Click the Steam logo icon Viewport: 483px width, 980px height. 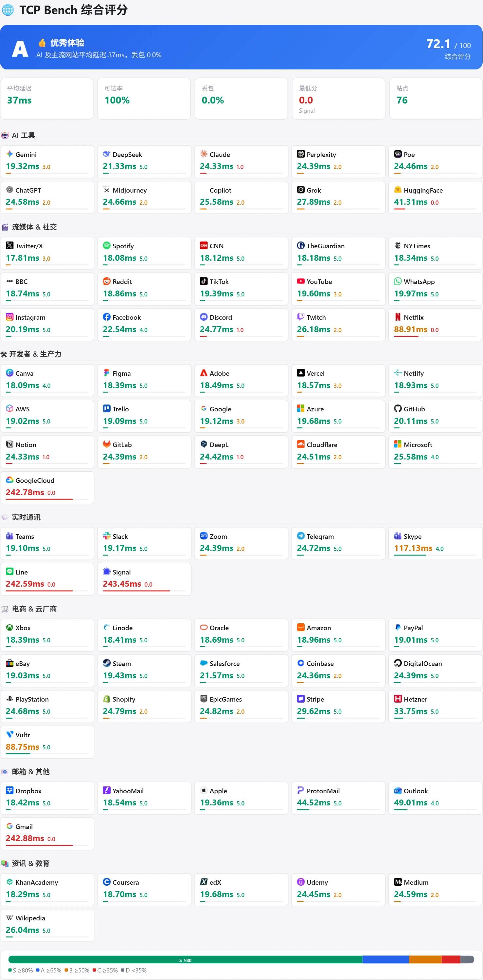[x=106, y=663]
